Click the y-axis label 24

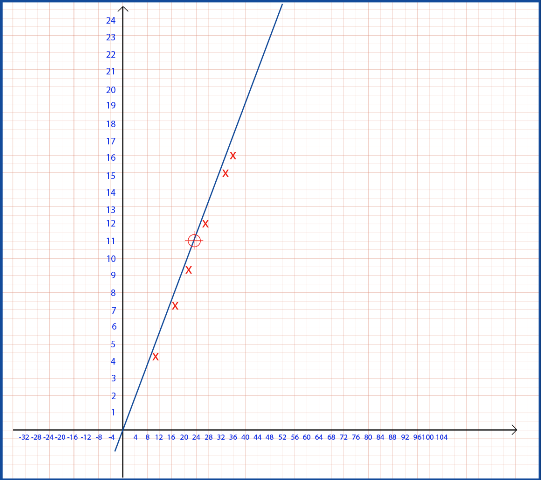click(x=111, y=20)
